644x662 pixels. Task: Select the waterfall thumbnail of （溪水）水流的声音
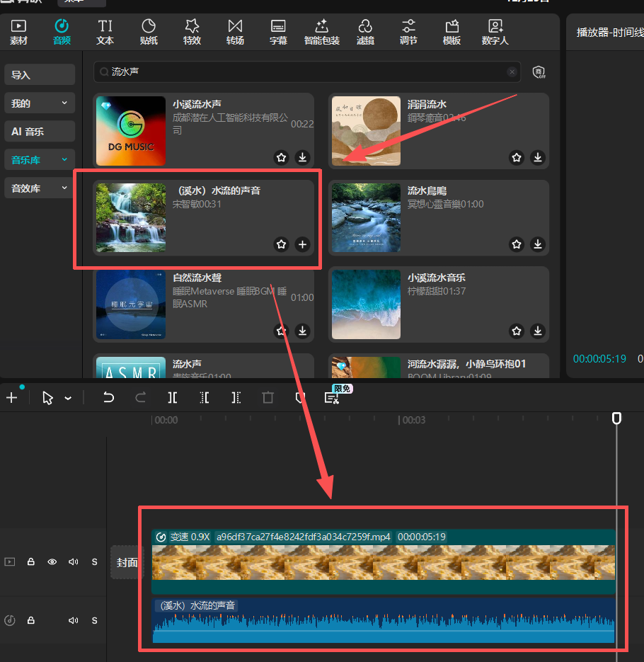point(131,217)
